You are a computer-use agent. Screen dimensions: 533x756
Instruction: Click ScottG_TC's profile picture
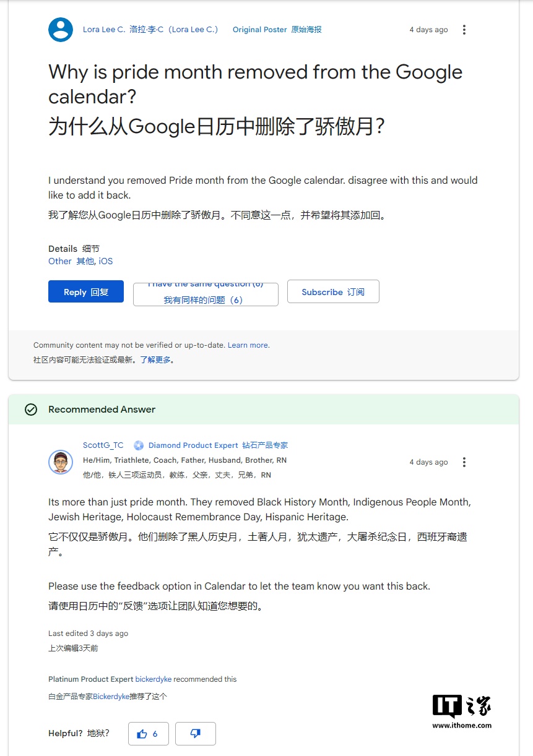coord(61,462)
